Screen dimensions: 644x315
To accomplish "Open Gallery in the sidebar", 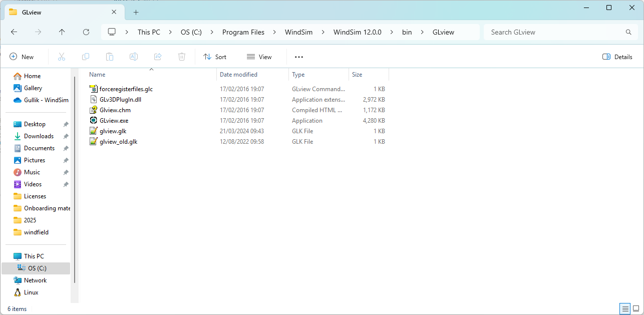I will [33, 88].
